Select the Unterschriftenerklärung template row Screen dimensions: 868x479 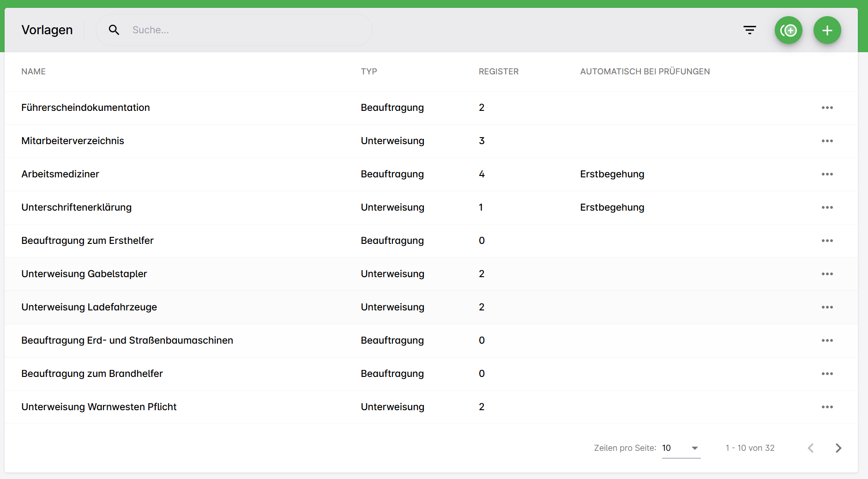(77, 207)
